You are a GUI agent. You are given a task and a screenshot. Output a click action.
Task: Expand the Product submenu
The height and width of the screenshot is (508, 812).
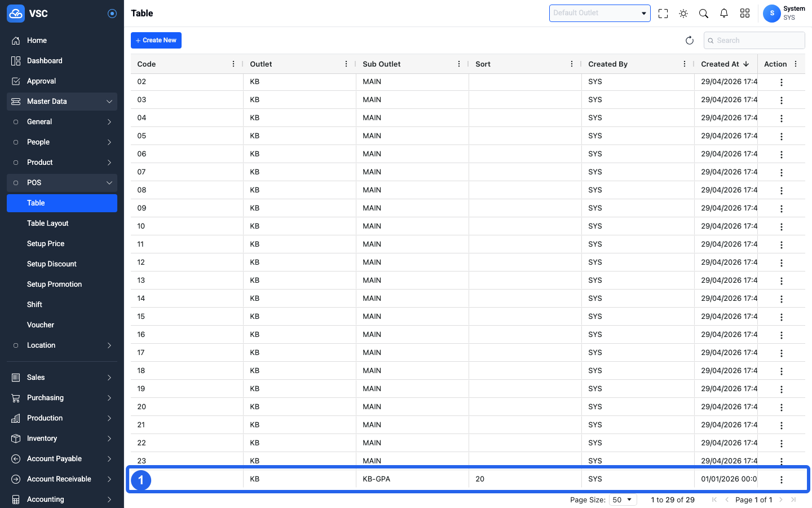(x=62, y=163)
